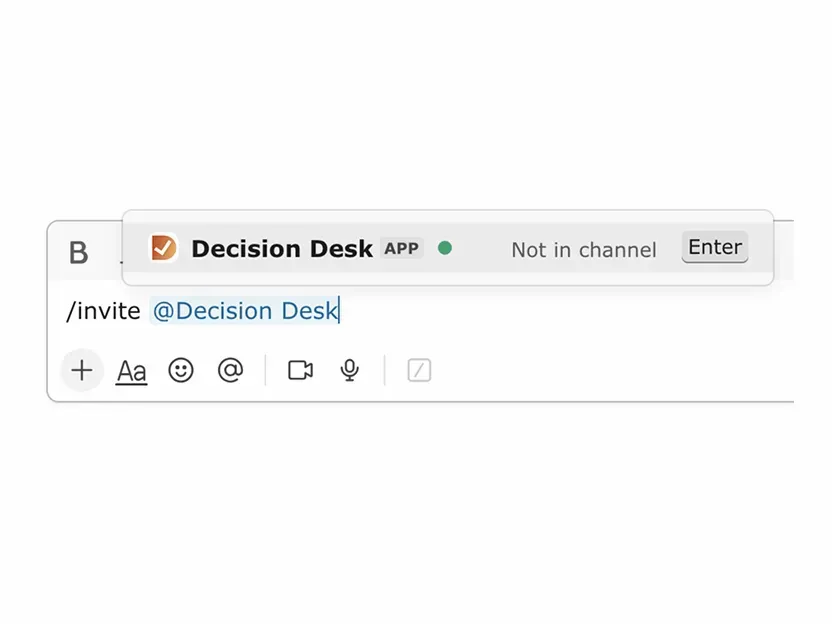Open the emoji picker
This screenshot has height=624, width=832.
(181, 370)
